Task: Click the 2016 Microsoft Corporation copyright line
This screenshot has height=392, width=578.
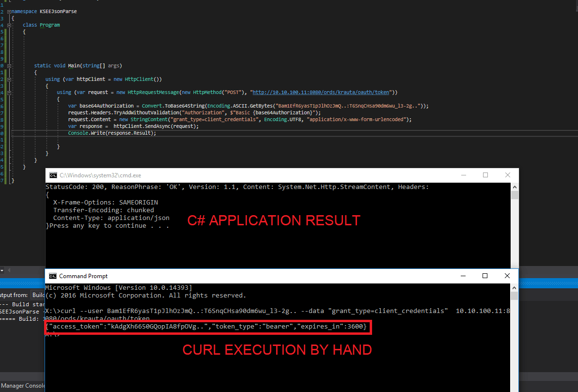Action: click(146, 296)
